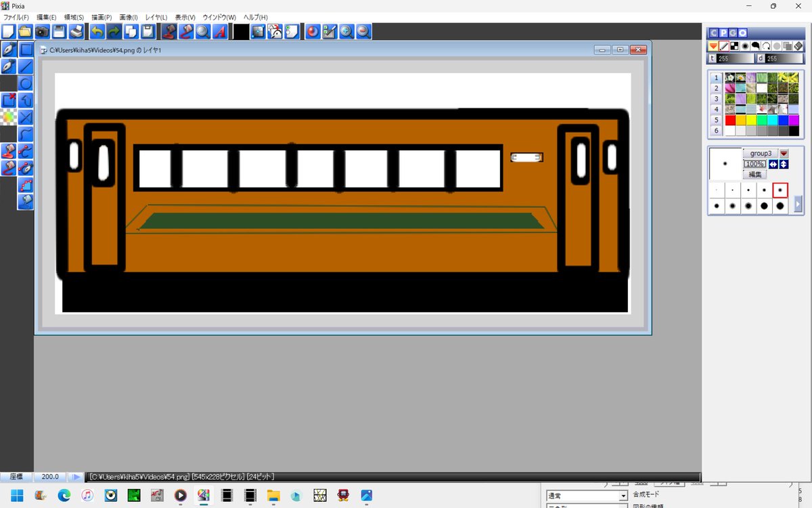Select the bezier node edit tool
Screen dimensions: 812x508
26,151
